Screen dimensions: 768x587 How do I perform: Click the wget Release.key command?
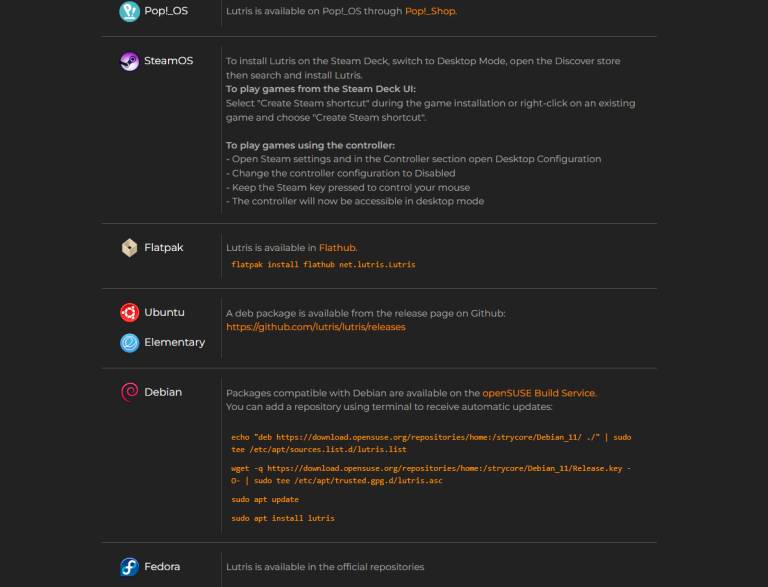431,474
